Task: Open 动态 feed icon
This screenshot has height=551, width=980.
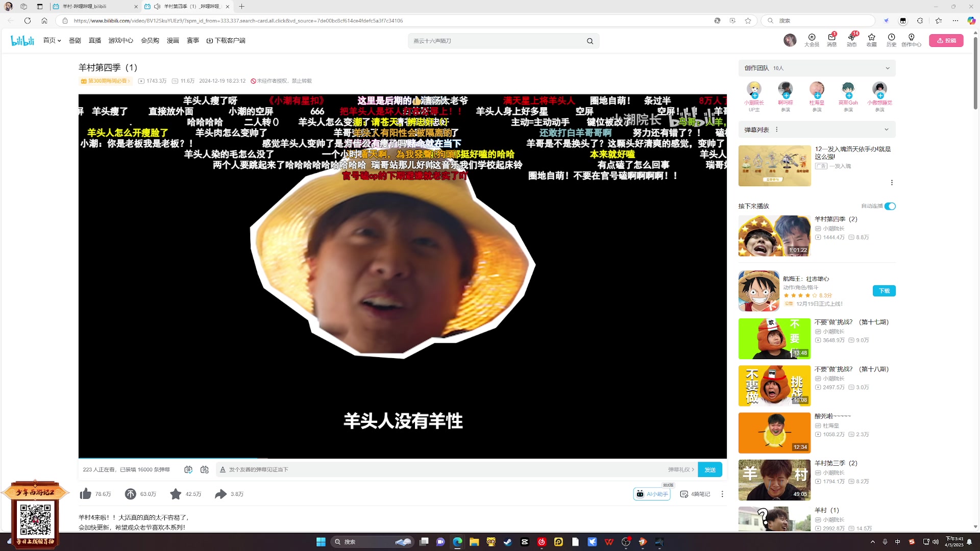Action: [x=852, y=40]
